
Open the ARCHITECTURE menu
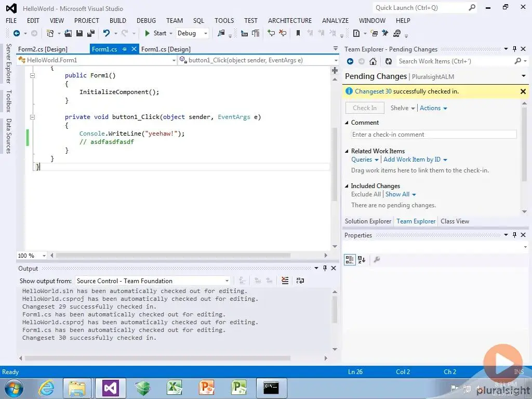tap(290, 21)
